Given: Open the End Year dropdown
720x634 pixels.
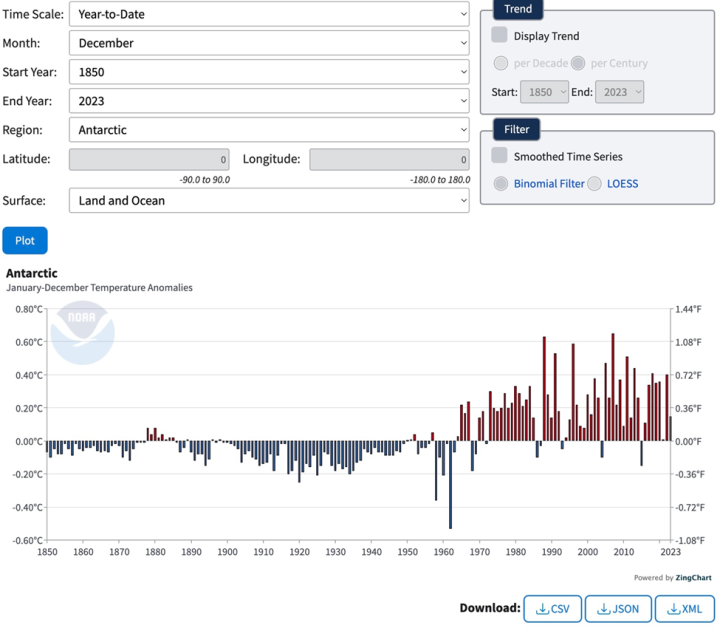Looking at the screenshot, I should (269, 101).
